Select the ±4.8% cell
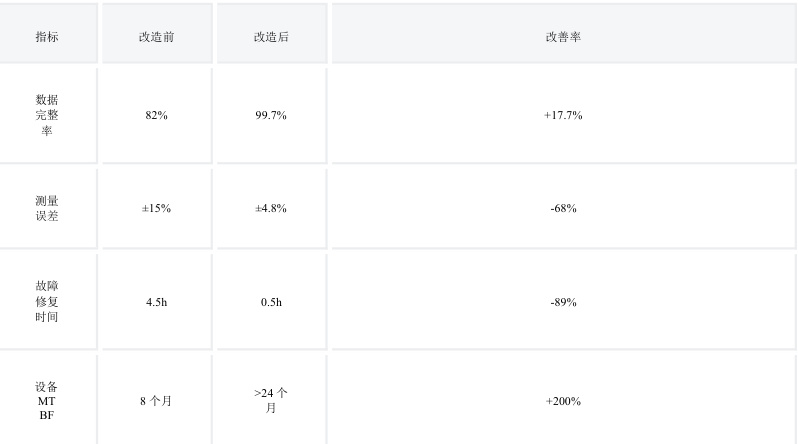This screenshot has height=444, width=798. click(271, 208)
